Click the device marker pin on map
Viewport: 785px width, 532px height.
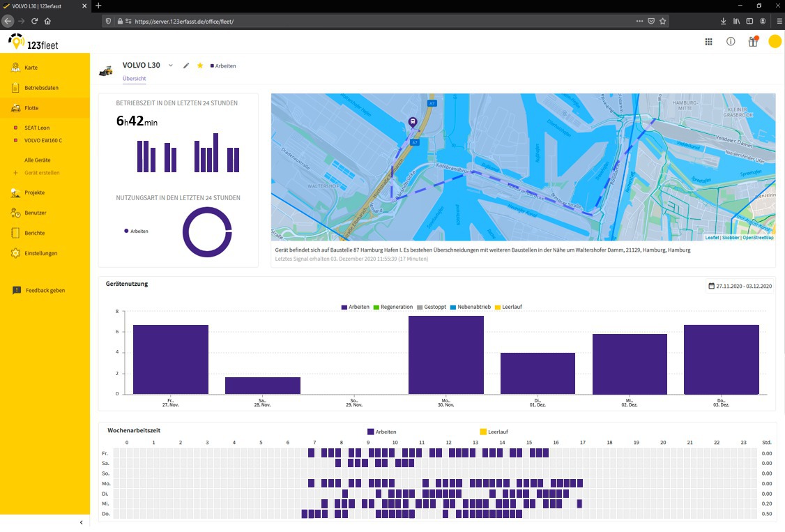coord(413,123)
